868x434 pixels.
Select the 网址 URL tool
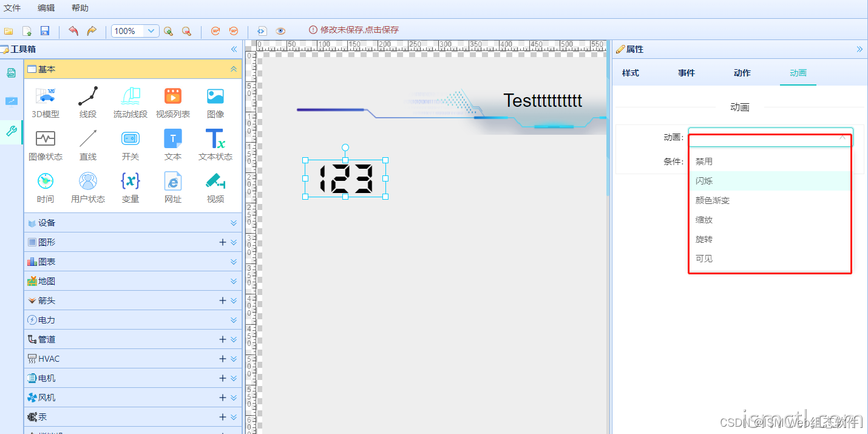click(173, 187)
